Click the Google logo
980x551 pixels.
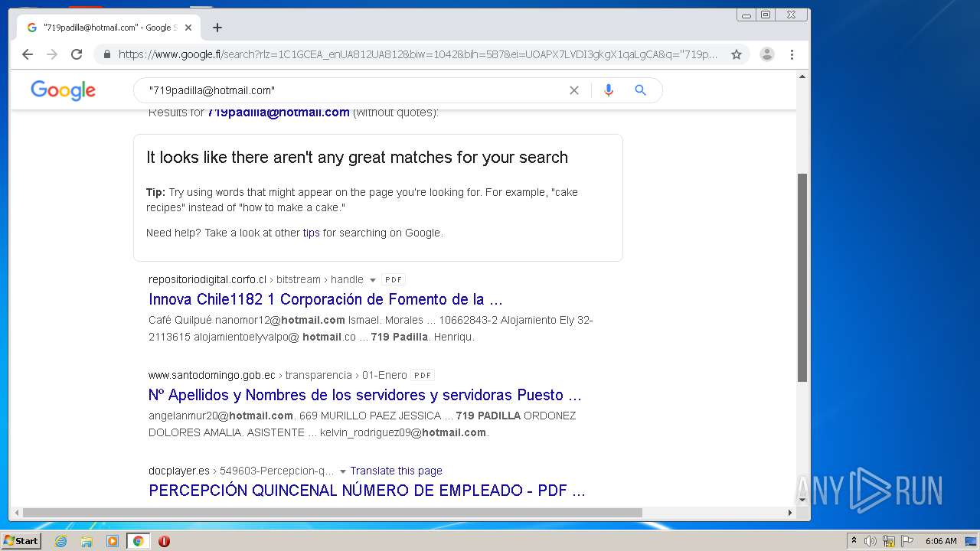(64, 90)
